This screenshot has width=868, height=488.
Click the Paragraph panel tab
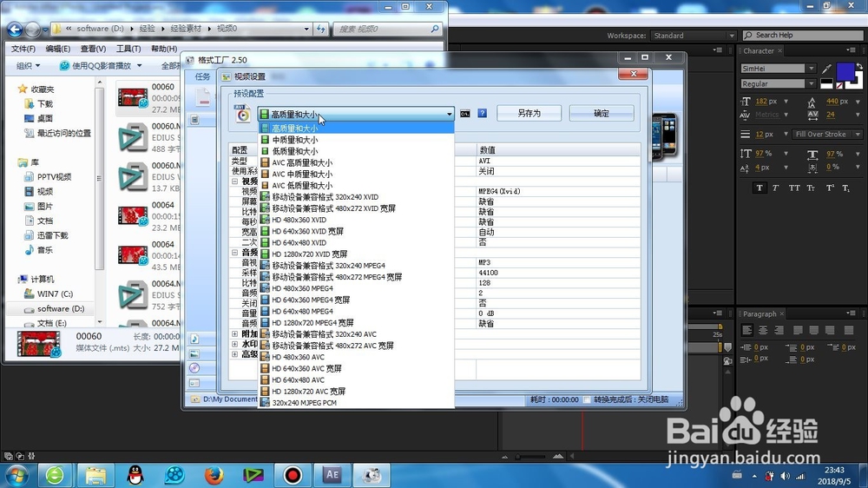click(759, 314)
